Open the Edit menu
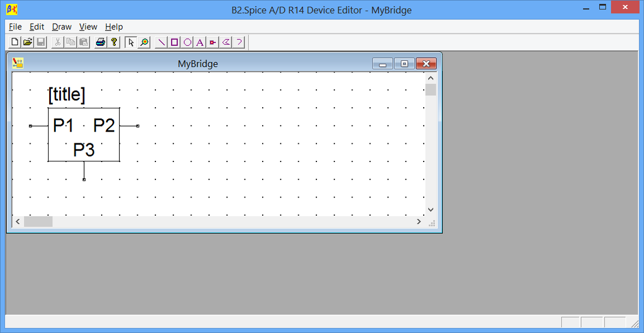This screenshot has width=644, height=333. [37, 27]
